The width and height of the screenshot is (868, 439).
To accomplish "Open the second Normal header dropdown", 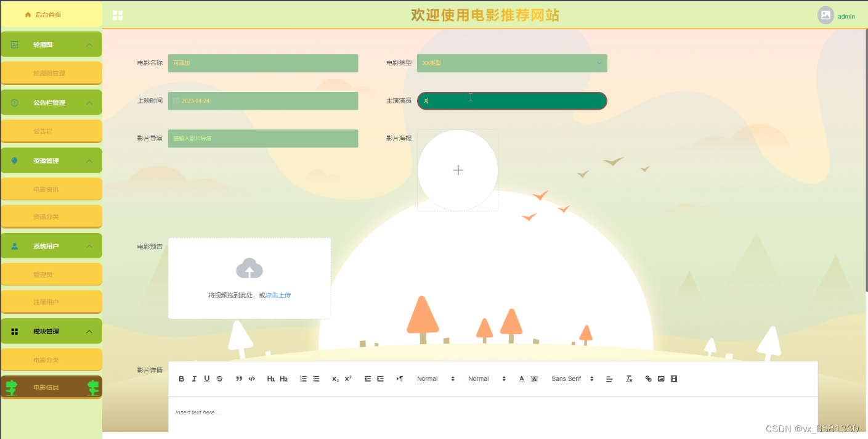I will (x=488, y=379).
